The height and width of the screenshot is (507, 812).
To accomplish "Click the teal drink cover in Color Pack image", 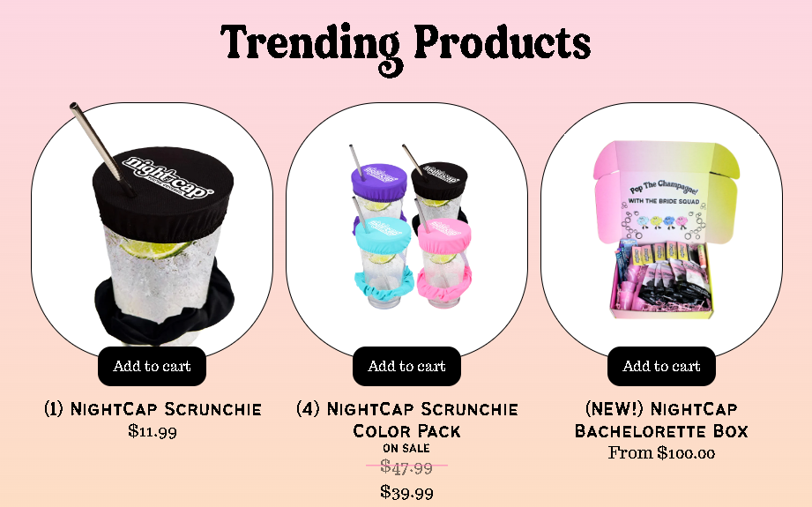I will click(383, 235).
